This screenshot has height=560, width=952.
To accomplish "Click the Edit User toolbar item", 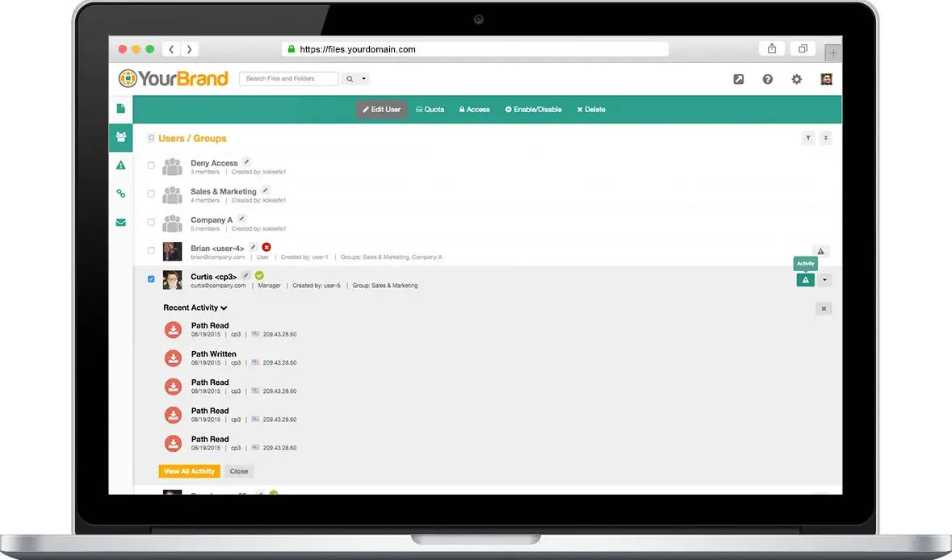I will coord(380,109).
